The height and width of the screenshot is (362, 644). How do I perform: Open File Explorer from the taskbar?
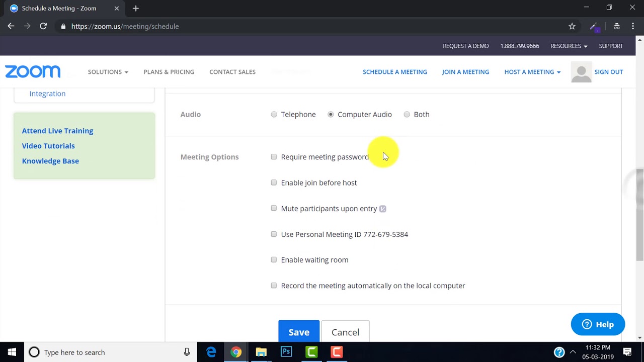[x=261, y=352]
